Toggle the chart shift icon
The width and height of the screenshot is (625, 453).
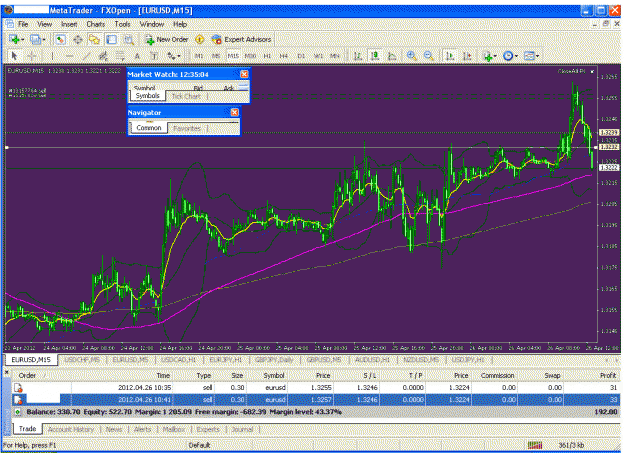tap(467, 56)
